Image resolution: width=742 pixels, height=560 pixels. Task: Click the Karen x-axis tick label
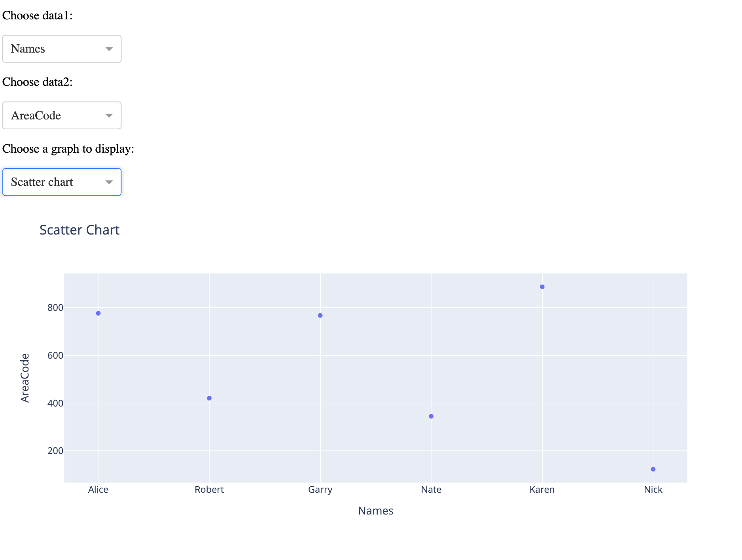(542, 490)
